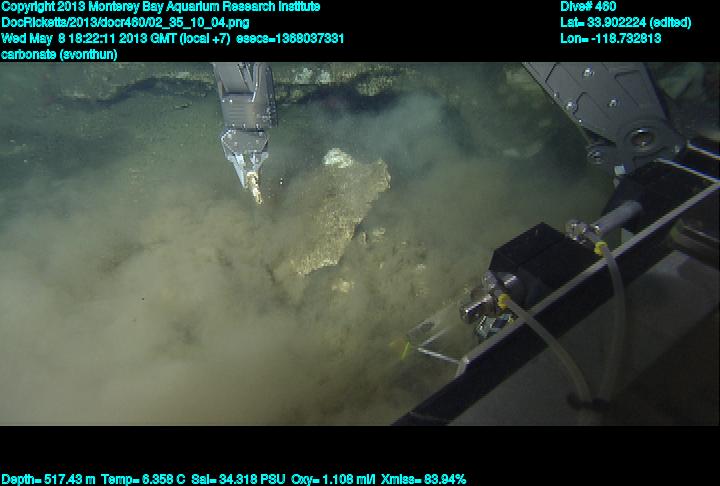Click the file path "DocRicketts/2013/docr460/02_35_10_04.png"
Image resolution: width=720 pixels, height=486 pixels.
pyautogui.click(x=125, y=23)
